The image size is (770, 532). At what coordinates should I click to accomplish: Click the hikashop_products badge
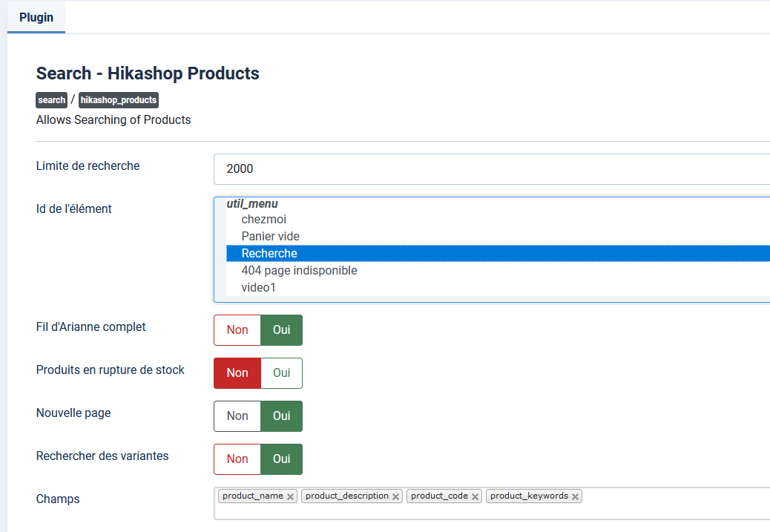coord(119,100)
